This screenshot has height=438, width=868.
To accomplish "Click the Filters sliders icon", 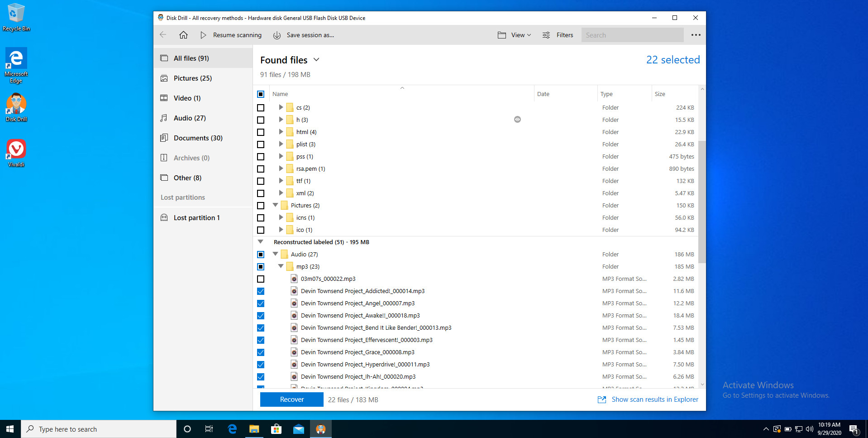I will click(x=546, y=35).
